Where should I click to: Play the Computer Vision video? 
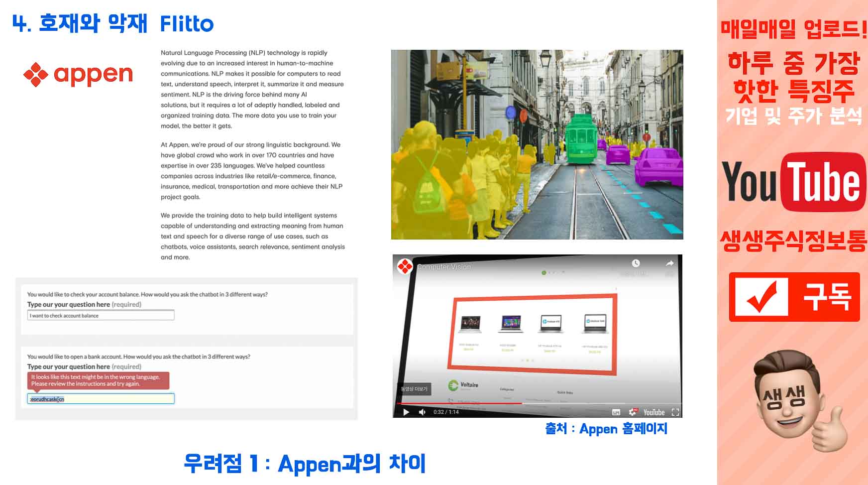tap(406, 412)
